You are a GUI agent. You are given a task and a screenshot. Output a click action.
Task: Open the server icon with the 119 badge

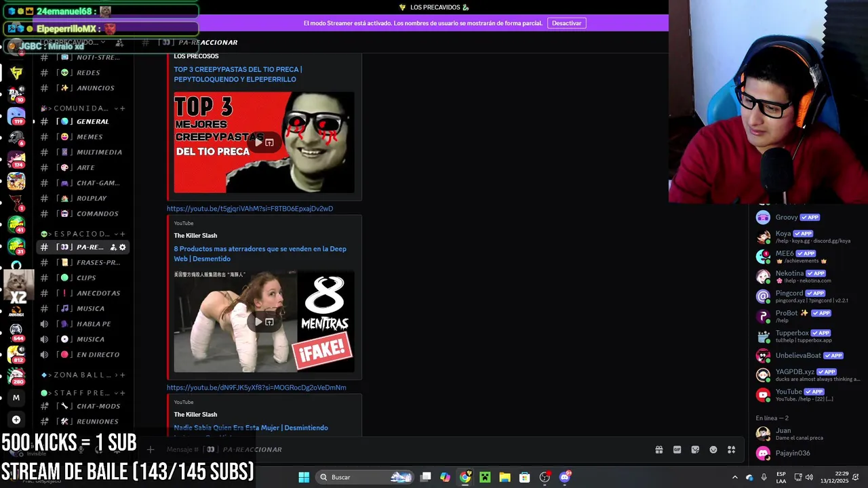tap(16, 116)
